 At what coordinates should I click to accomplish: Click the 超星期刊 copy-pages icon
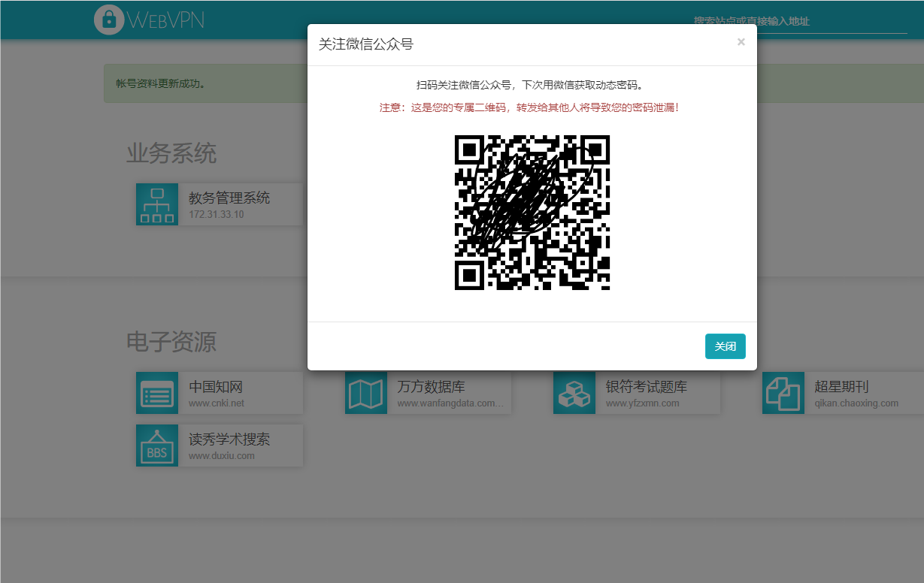(783, 393)
